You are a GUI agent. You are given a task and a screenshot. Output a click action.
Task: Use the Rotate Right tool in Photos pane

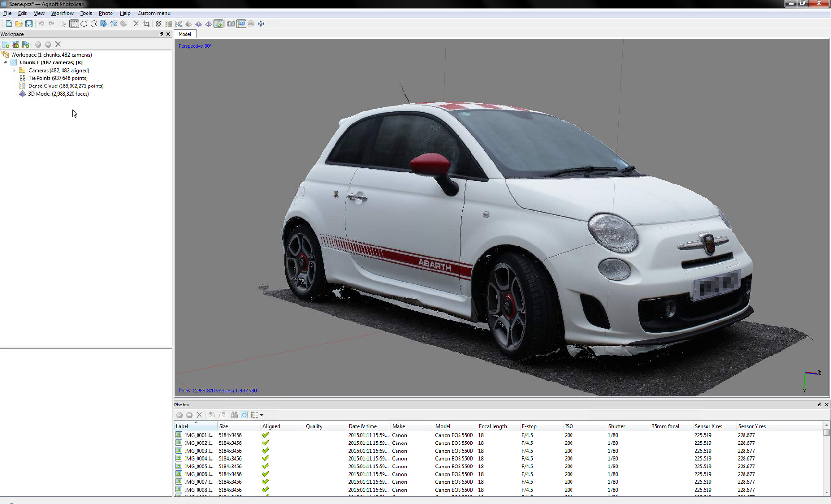tap(222, 415)
